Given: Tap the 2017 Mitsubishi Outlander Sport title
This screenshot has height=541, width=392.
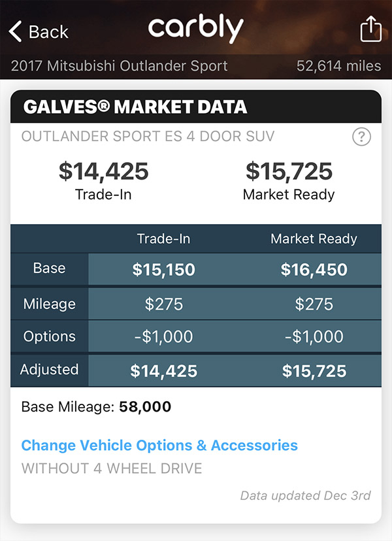Looking at the screenshot, I should pyautogui.click(x=116, y=66).
